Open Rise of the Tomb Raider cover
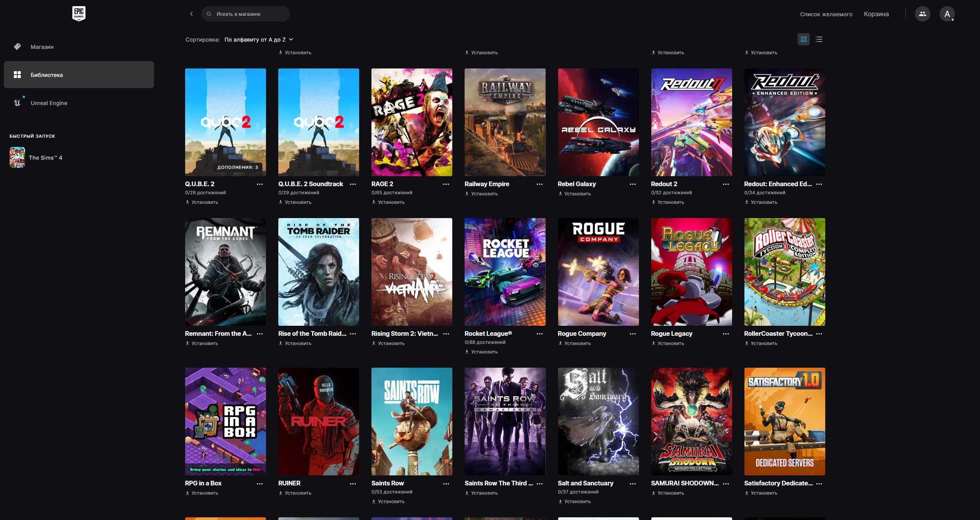The height and width of the screenshot is (520, 980). coord(319,272)
